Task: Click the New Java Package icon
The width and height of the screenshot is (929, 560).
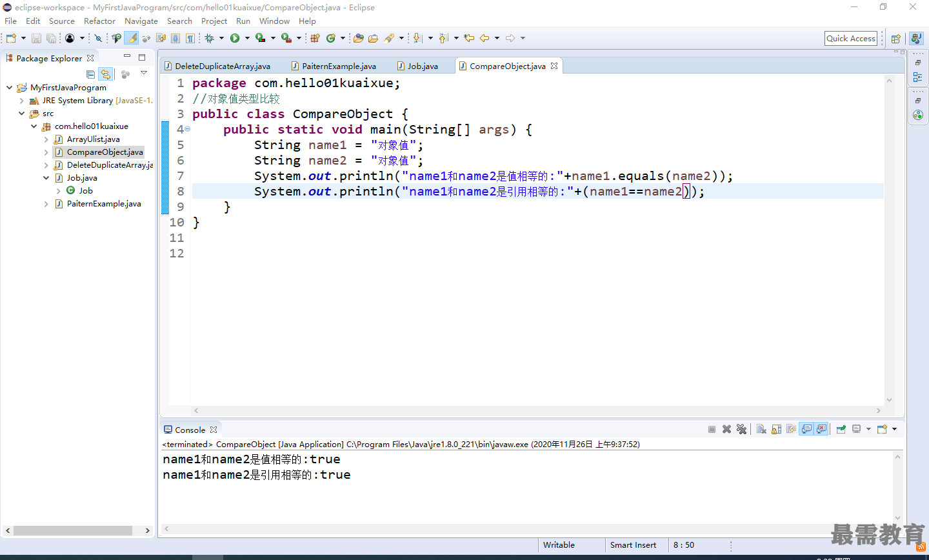Action: pos(315,39)
